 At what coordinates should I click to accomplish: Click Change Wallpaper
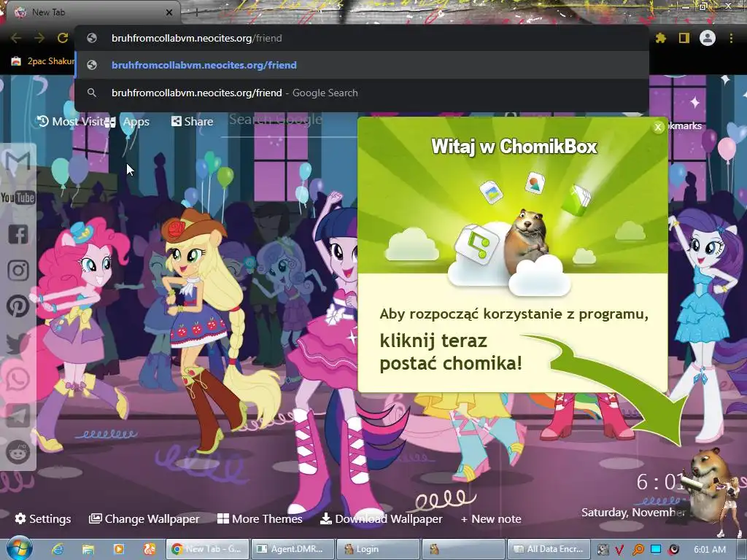point(144,518)
